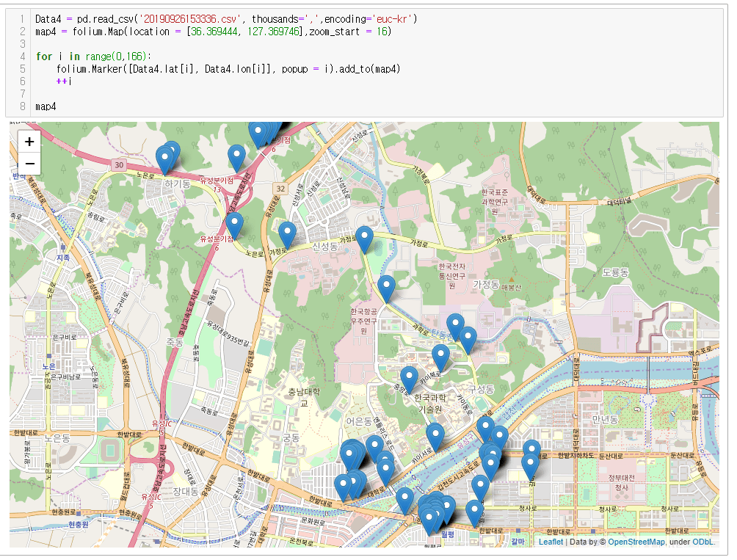737x560 pixels.
Task: Open popup of marker above 유성분기점 13
Action: coord(236,156)
